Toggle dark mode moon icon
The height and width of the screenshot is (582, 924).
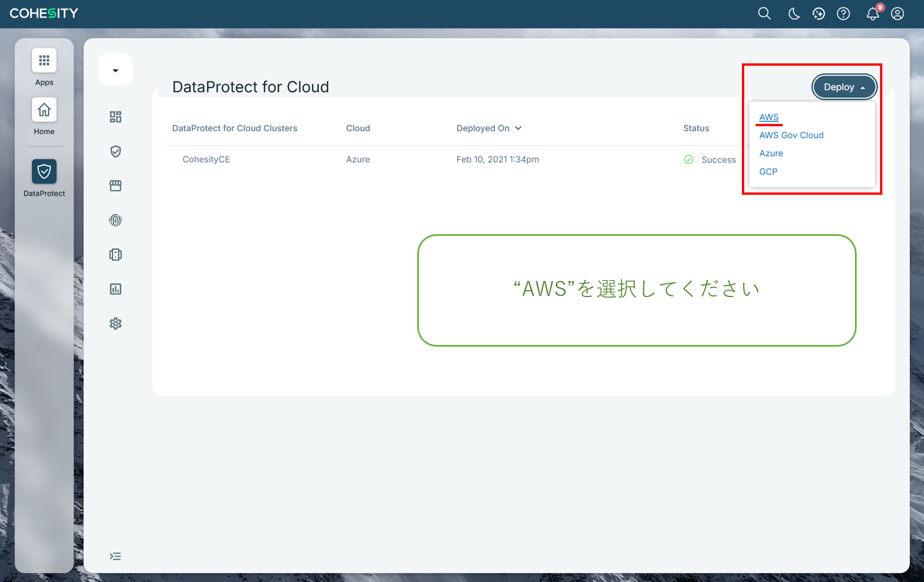(793, 14)
